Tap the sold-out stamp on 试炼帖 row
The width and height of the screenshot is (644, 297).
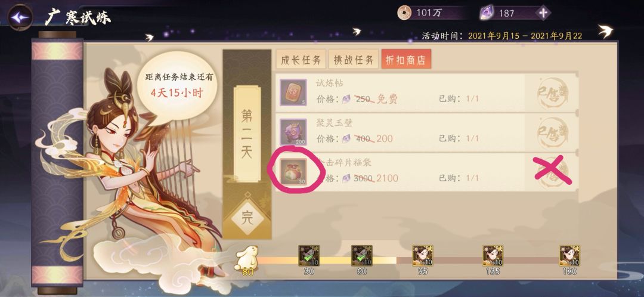[x=553, y=93]
